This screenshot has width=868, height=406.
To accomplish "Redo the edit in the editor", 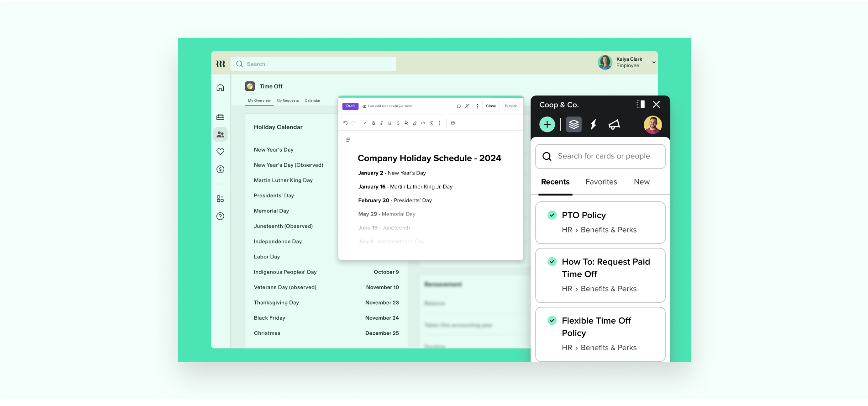I will pos(353,123).
